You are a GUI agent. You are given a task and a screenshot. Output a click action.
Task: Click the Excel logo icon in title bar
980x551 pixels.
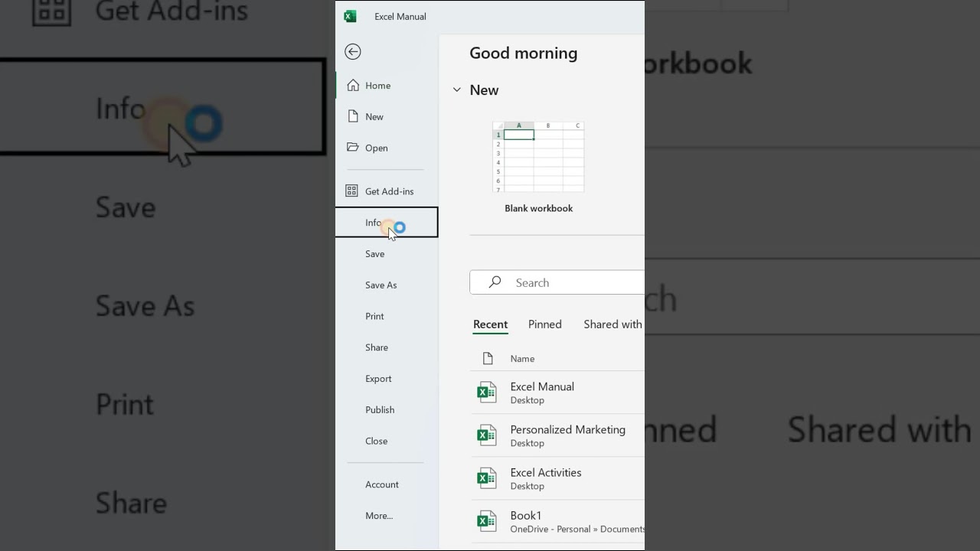click(350, 16)
